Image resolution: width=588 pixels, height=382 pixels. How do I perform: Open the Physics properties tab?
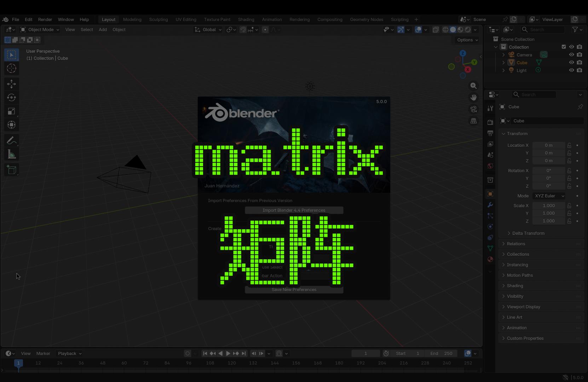(x=490, y=226)
